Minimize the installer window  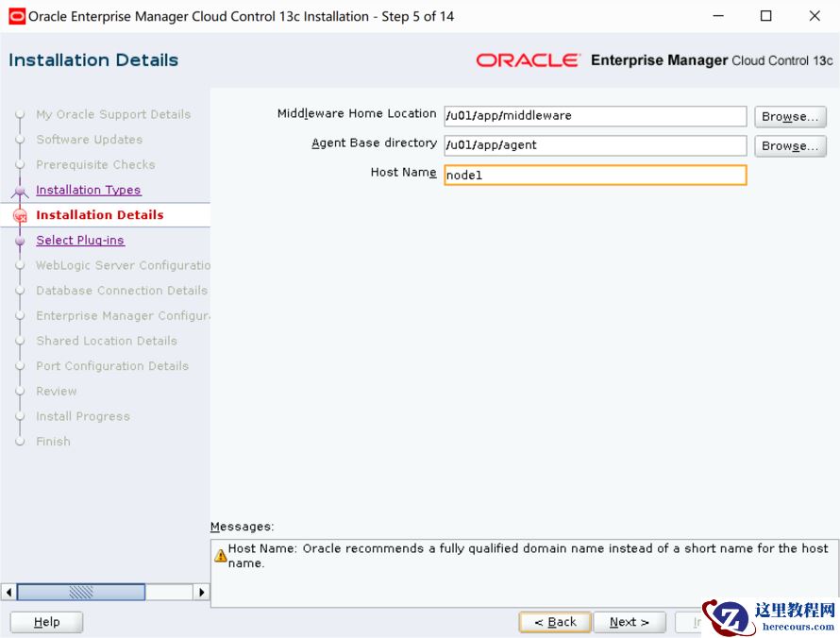click(x=718, y=16)
